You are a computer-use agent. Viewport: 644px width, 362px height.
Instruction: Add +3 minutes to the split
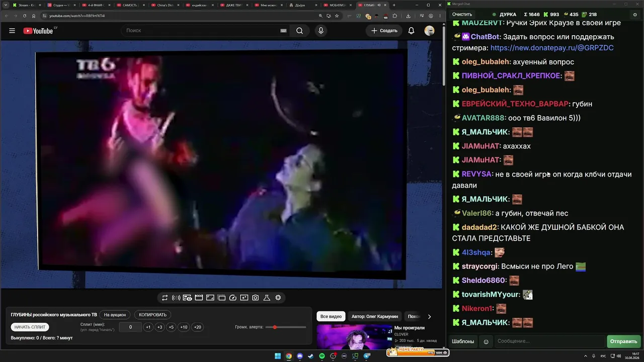[x=159, y=327]
